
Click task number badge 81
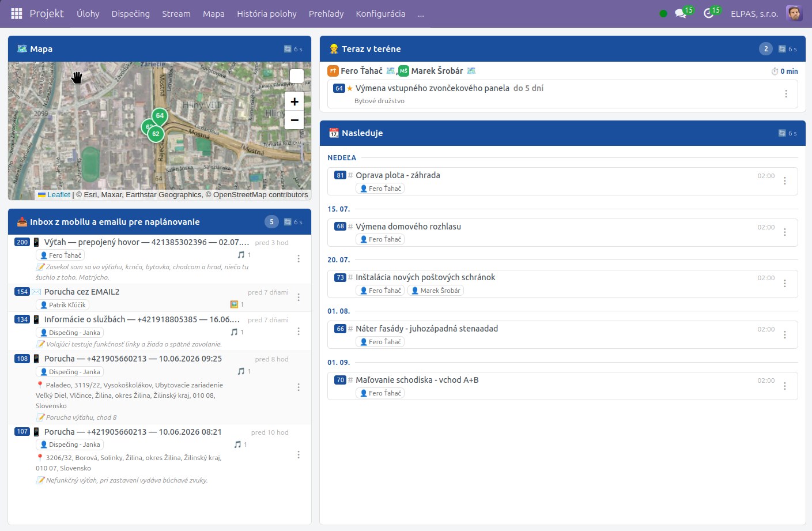pyautogui.click(x=340, y=175)
